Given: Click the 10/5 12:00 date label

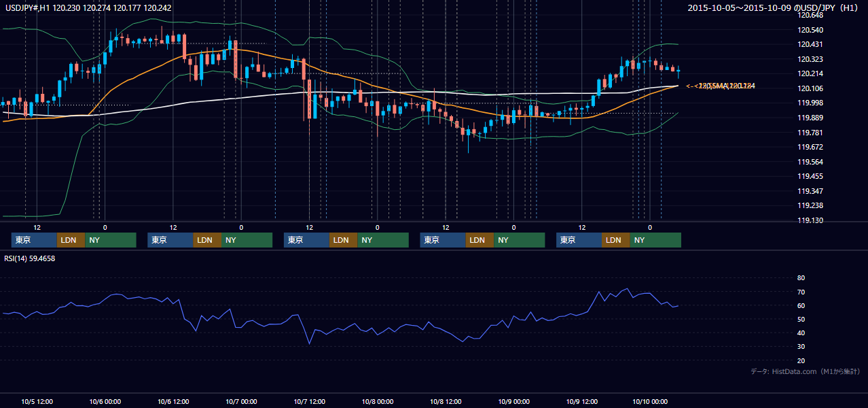Looking at the screenshot, I should click(37, 401).
